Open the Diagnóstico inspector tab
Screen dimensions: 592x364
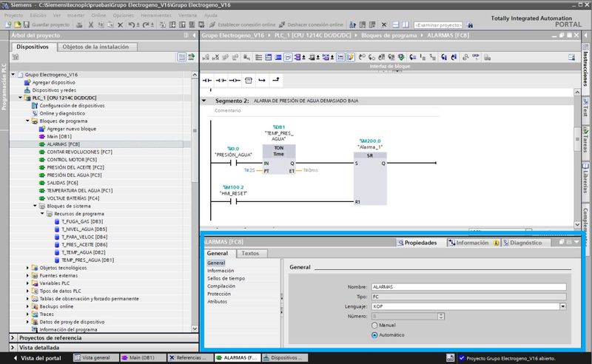tap(525, 243)
